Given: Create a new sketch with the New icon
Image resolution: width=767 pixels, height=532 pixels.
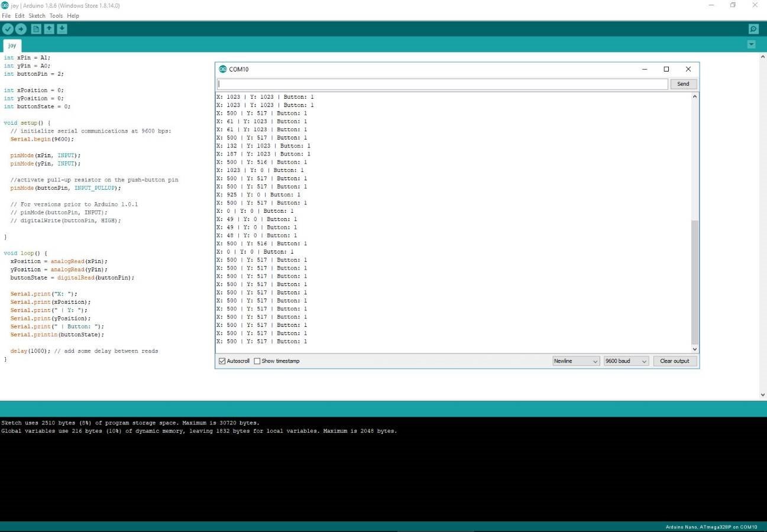Looking at the screenshot, I should (x=36, y=29).
